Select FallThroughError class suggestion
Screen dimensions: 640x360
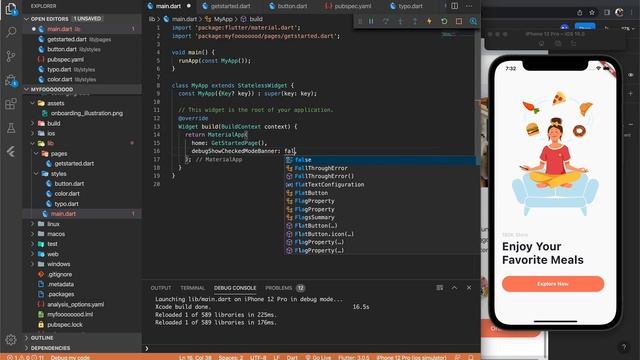pyautogui.click(x=380, y=168)
